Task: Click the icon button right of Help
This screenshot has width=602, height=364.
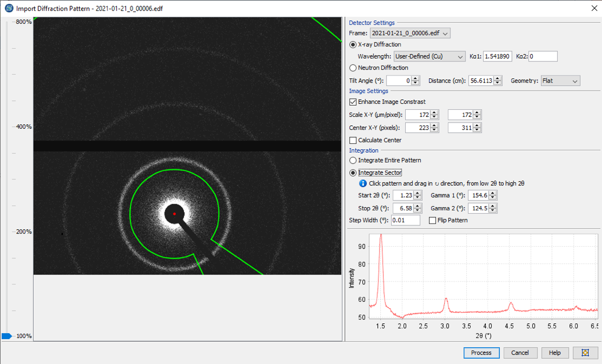Action: (585, 352)
